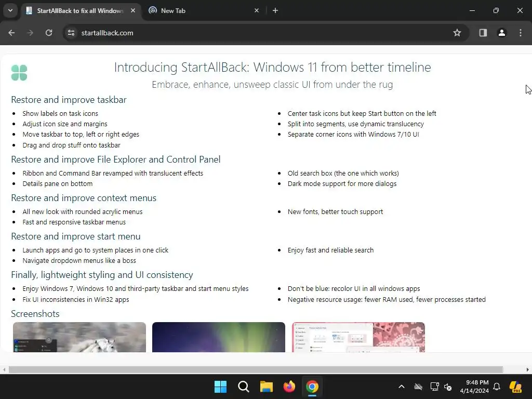Click 'Fix UI inconsistencies in Win32 apps'
This screenshot has height=399, width=532.
point(76,300)
